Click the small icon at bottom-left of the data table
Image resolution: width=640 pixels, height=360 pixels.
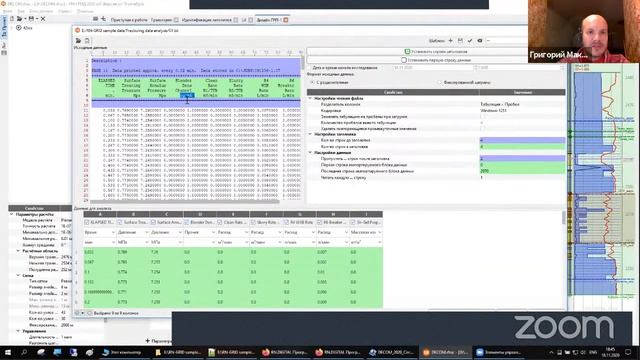point(77,313)
